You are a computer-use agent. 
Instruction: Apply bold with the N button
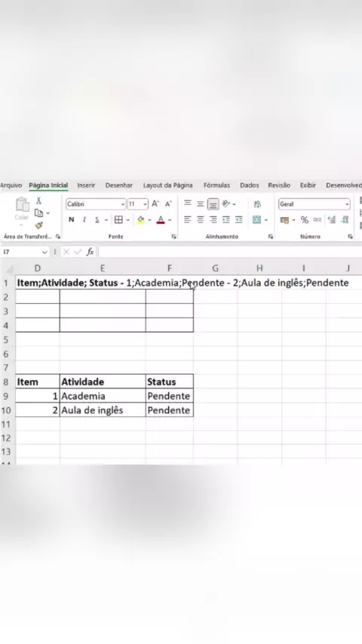click(72, 219)
